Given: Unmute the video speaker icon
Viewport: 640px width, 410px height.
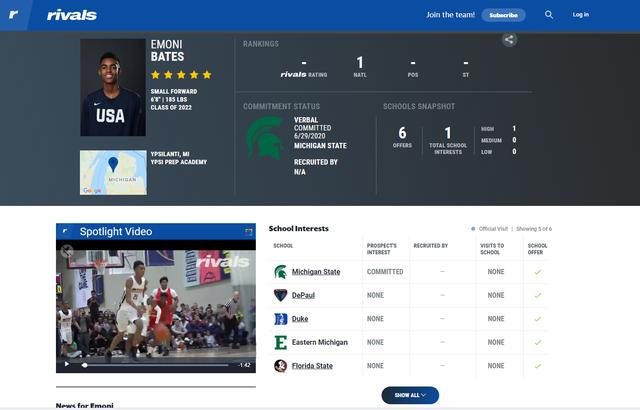Looking at the screenshot, I should point(67,250).
